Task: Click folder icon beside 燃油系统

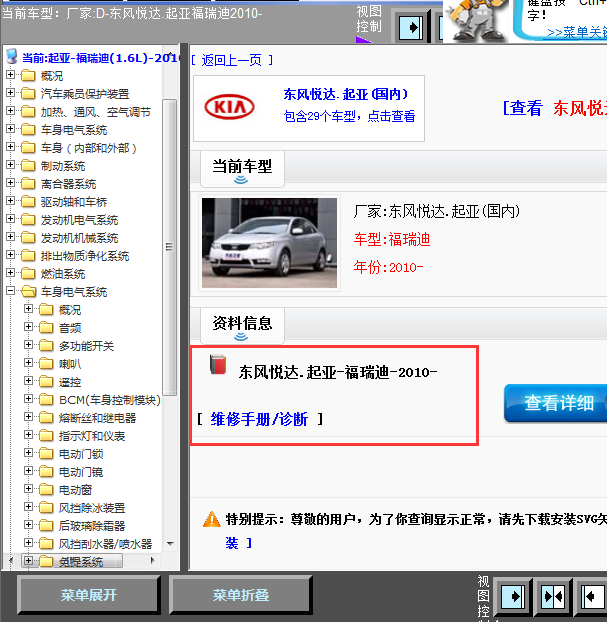Action: click(28, 274)
